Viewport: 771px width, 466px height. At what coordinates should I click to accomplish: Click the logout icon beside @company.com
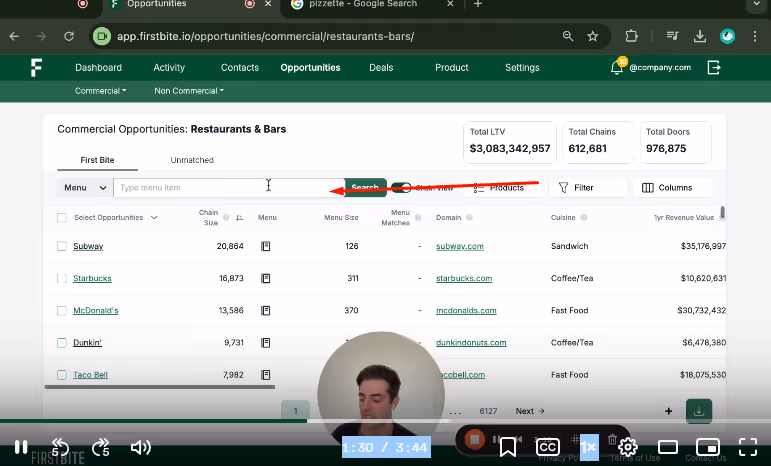click(x=714, y=67)
